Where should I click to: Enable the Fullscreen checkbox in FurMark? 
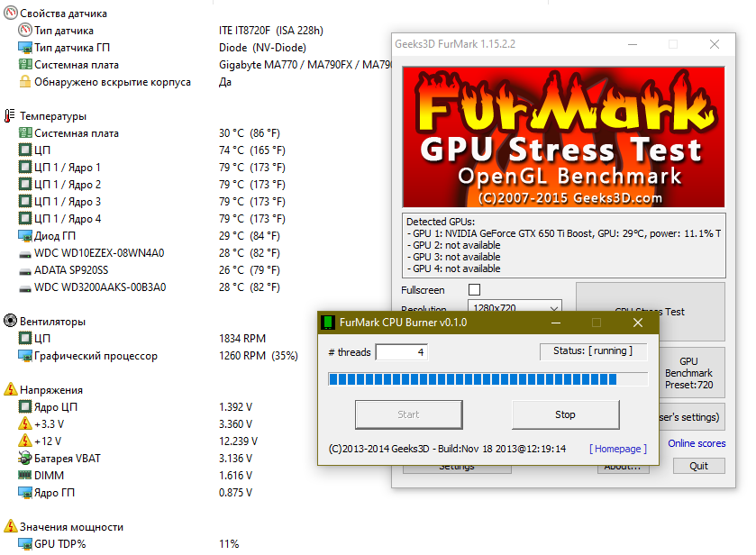[x=475, y=290]
